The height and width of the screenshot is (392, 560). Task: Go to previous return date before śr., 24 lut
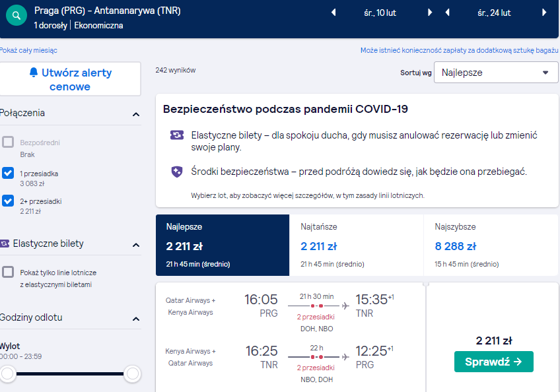pyautogui.click(x=448, y=13)
